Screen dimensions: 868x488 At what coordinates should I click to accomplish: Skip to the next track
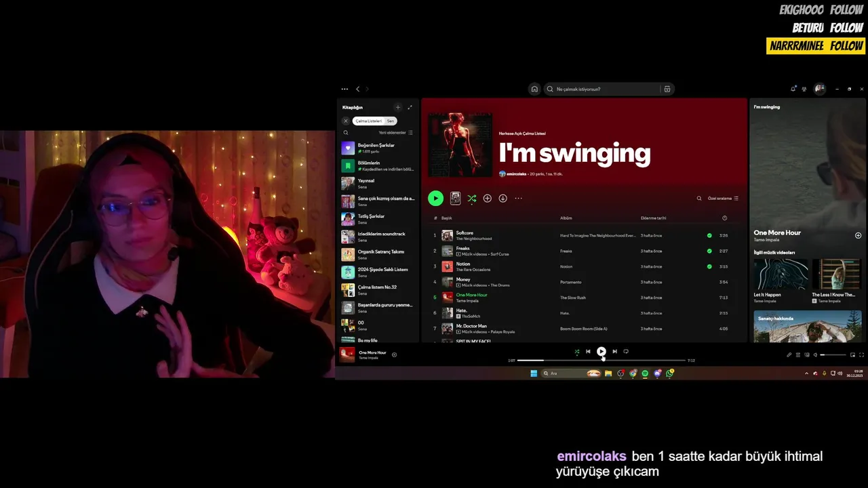pyautogui.click(x=614, y=351)
